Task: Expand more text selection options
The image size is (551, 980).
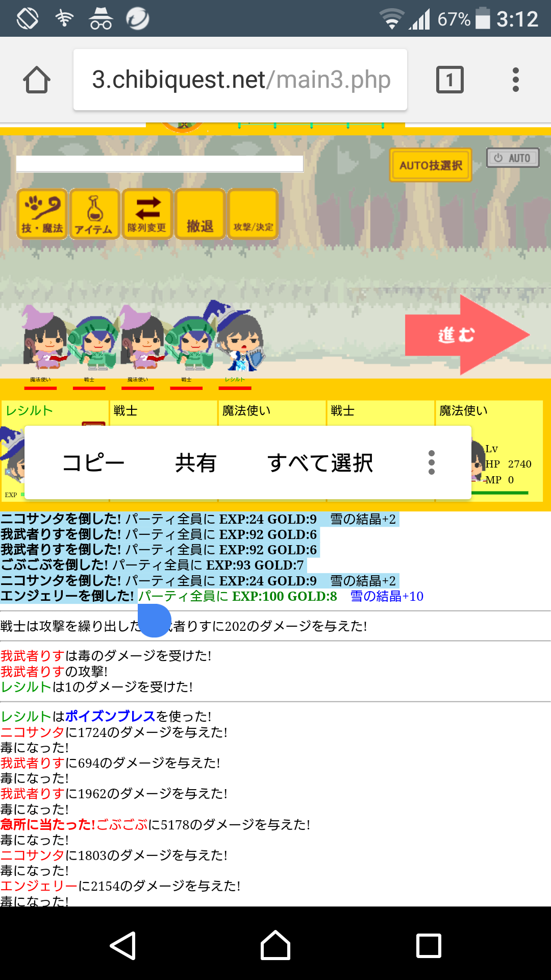Action: [432, 462]
